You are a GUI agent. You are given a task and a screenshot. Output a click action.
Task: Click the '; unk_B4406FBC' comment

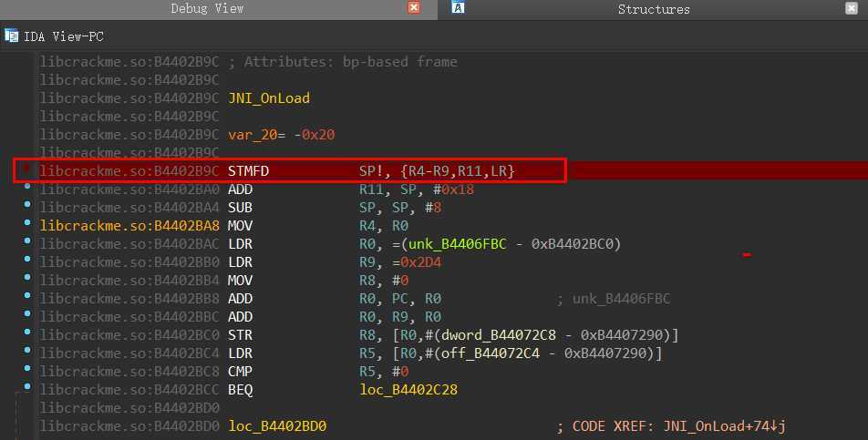click(614, 299)
